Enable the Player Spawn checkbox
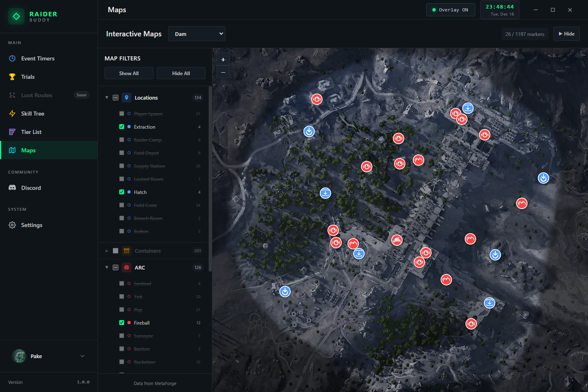This screenshot has width=588, height=392. pyautogui.click(x=122, y=114)
